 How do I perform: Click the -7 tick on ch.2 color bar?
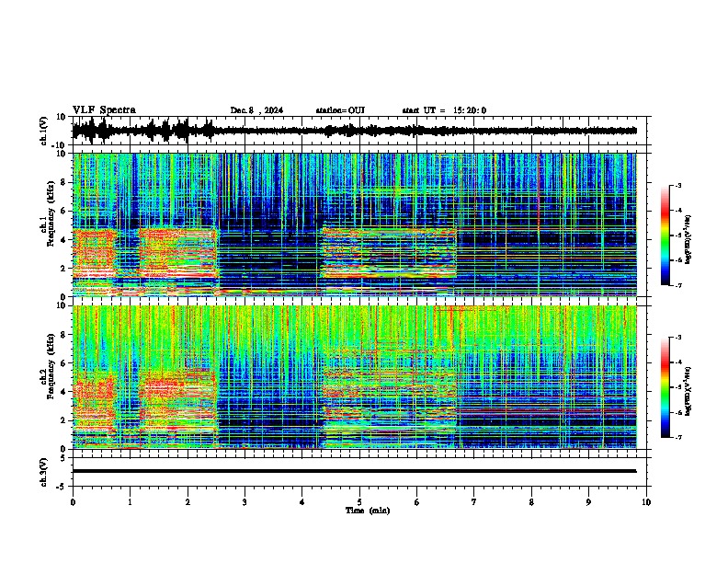click(x=678, y=438)
